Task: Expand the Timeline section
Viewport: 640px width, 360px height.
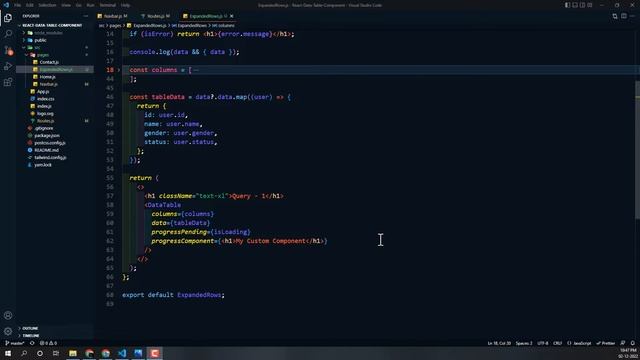Action: (31, 336)
